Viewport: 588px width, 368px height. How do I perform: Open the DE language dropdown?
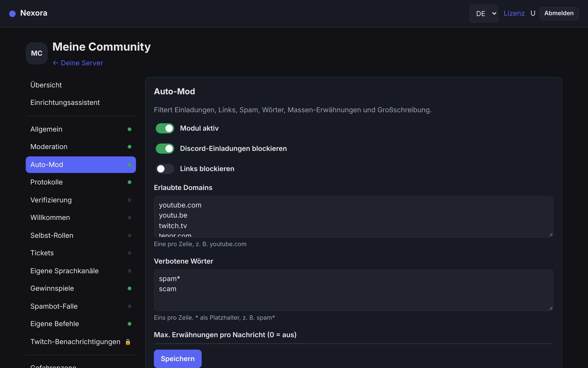[484, 14]
